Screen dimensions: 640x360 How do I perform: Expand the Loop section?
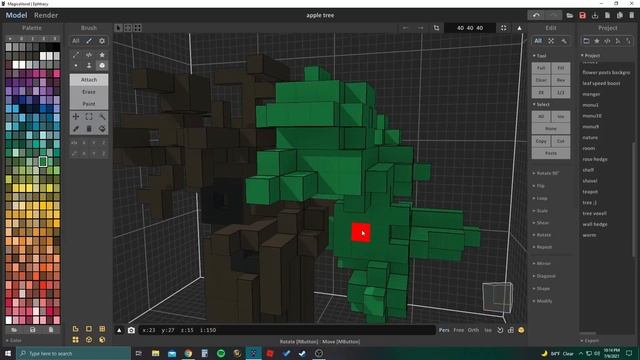(540, 198)
